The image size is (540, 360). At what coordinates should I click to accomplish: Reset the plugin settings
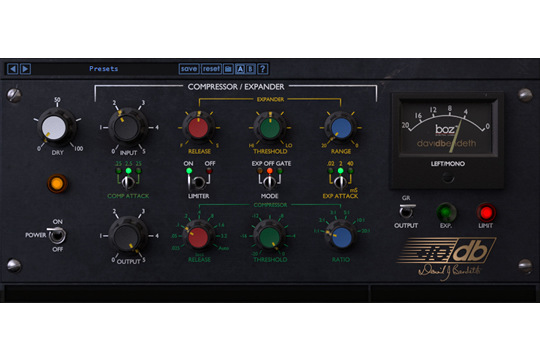click(211, 69)
